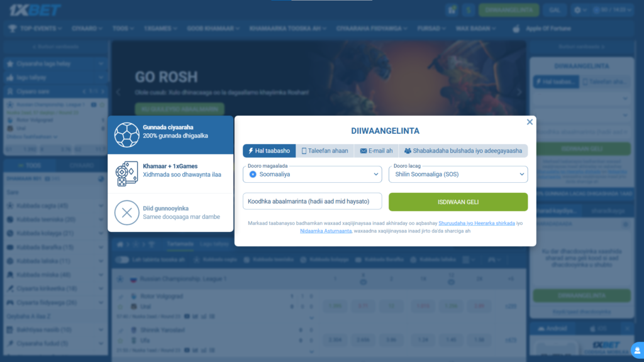Click the next arrow on the GO ROSH banner
644x362 pixels.
click(x=519, y=92)
